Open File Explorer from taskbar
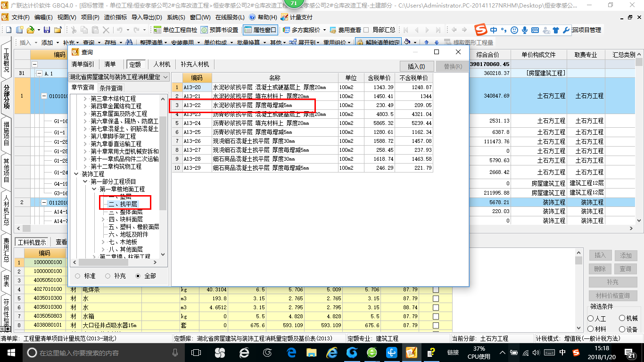The image size is (644, 362). (x=312, y=352)
